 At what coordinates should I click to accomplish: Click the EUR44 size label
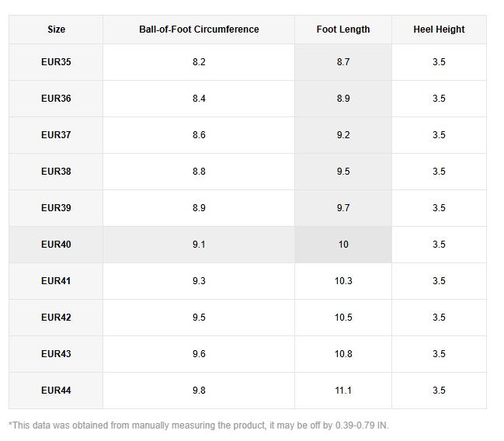56,391
